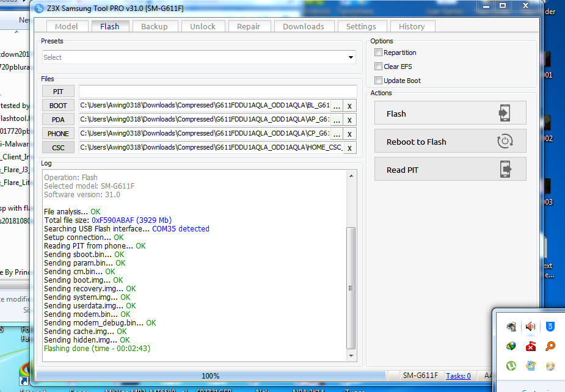
Task: Click the 'Software version: 31.0' log line
Action: [82, 195]
